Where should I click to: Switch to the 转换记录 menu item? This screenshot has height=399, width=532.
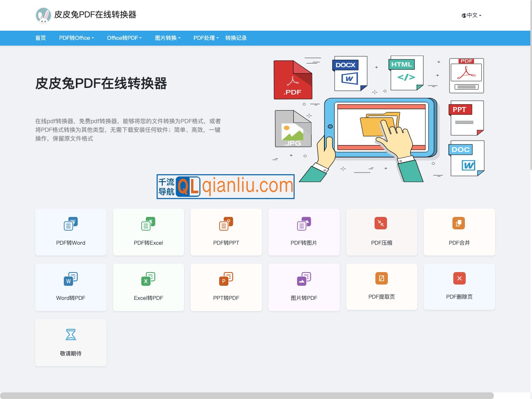(x=236, y=38)
